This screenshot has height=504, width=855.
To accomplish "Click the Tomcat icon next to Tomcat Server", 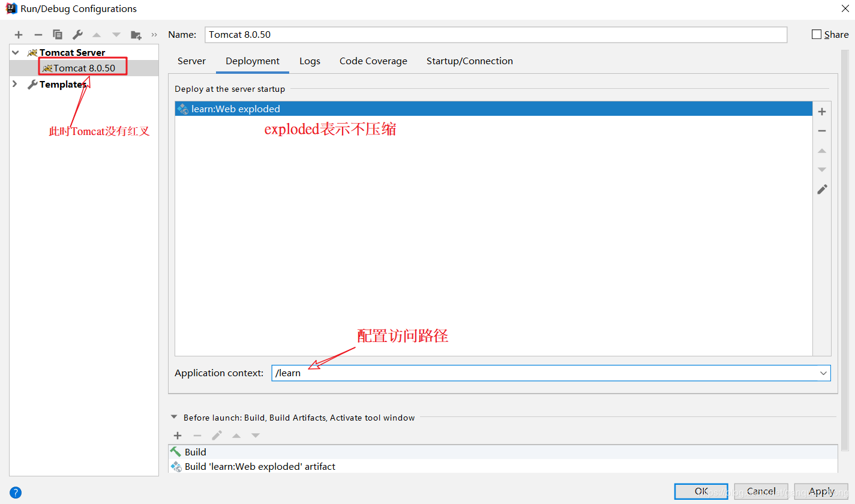I will tap(32, 53).
